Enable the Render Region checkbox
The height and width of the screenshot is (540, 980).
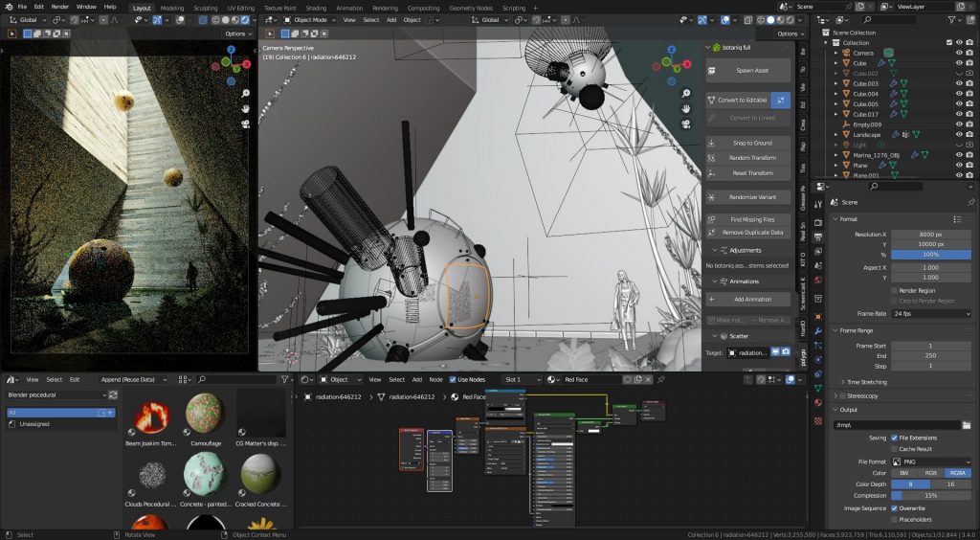[x=895, y=291]
